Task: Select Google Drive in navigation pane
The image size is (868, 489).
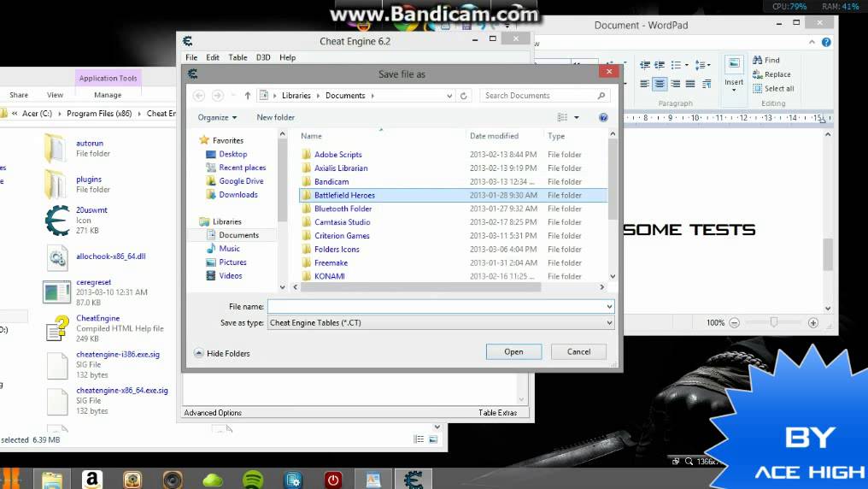Action: [241, 181]
